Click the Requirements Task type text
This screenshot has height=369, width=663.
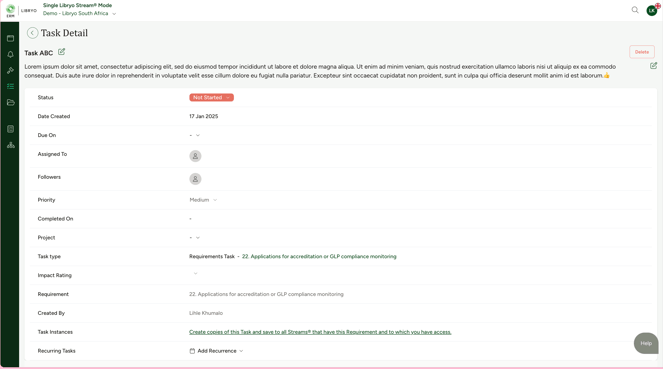211,257
